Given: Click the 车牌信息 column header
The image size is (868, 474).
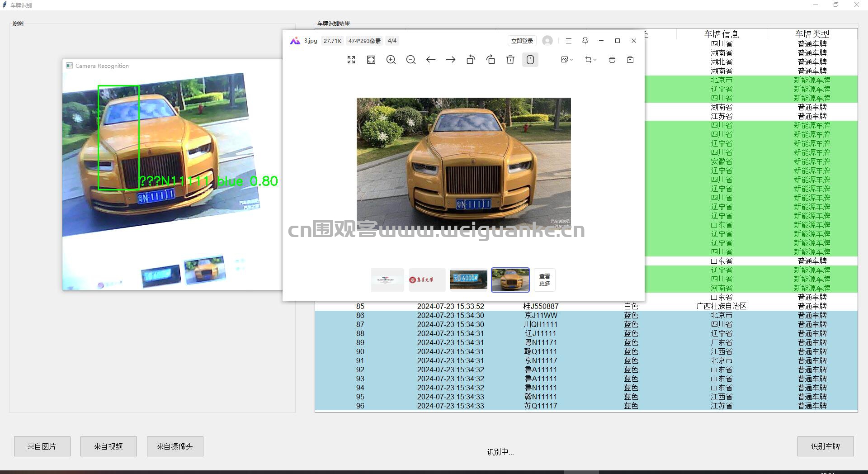Looking at the screenshot, I should (x=722, y=34).
